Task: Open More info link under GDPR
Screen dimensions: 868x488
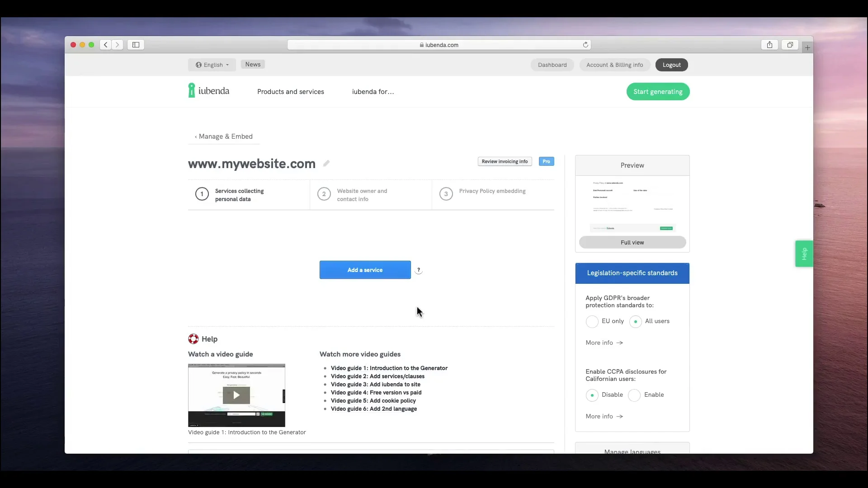Action: coord(604,343)
